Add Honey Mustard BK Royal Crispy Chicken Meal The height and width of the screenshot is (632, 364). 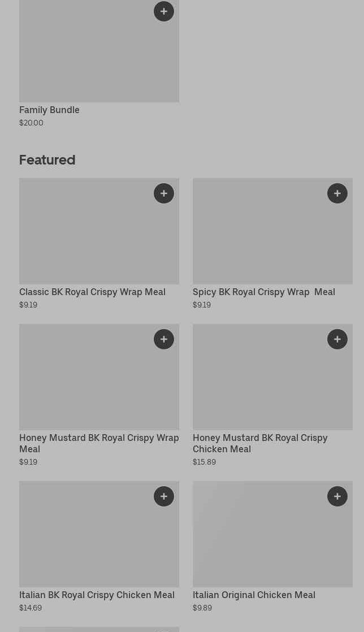click(x=337, y=339)
